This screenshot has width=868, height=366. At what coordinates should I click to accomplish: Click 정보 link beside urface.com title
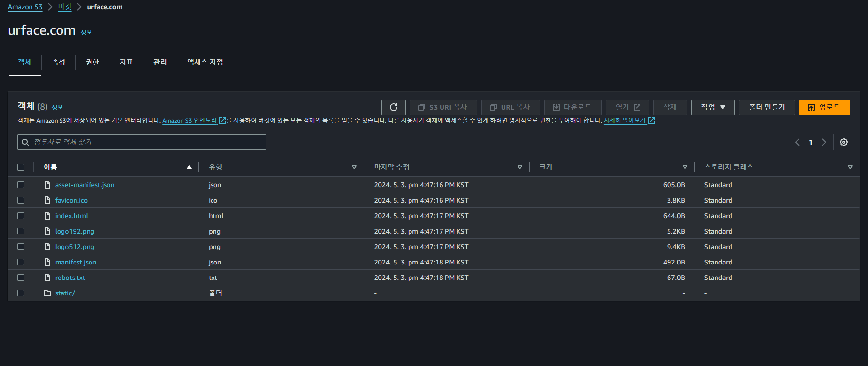coord(86,32)
